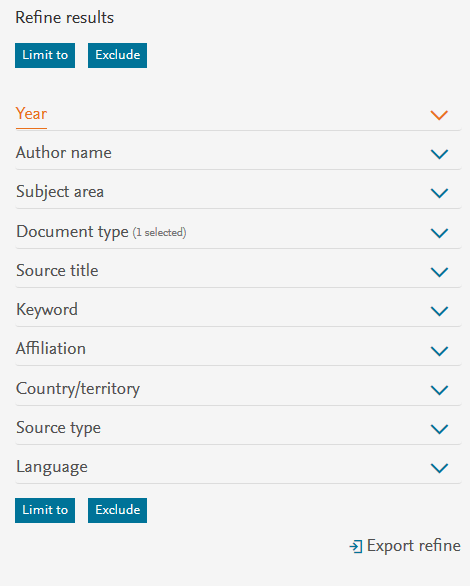Image resolution: width=470 pixels, height=586 pixels.
Task: Open the Language filter section label
Action: tap(52, 467)
